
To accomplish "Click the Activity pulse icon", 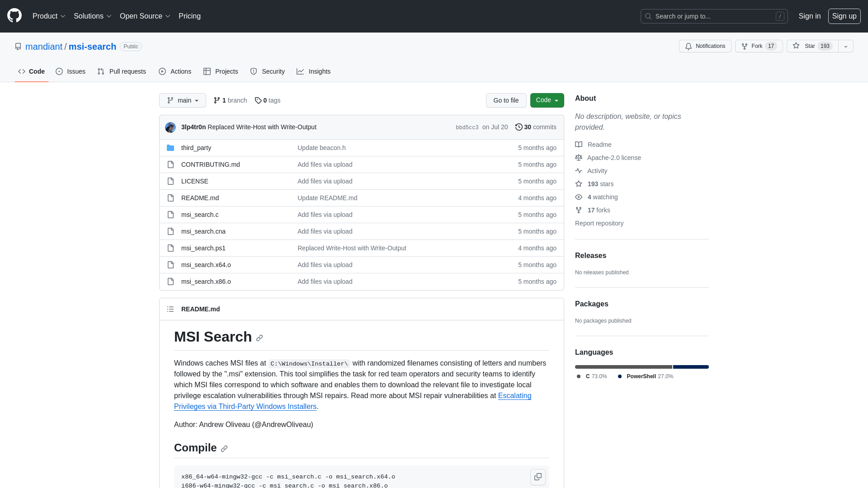I will coord(579,171).
